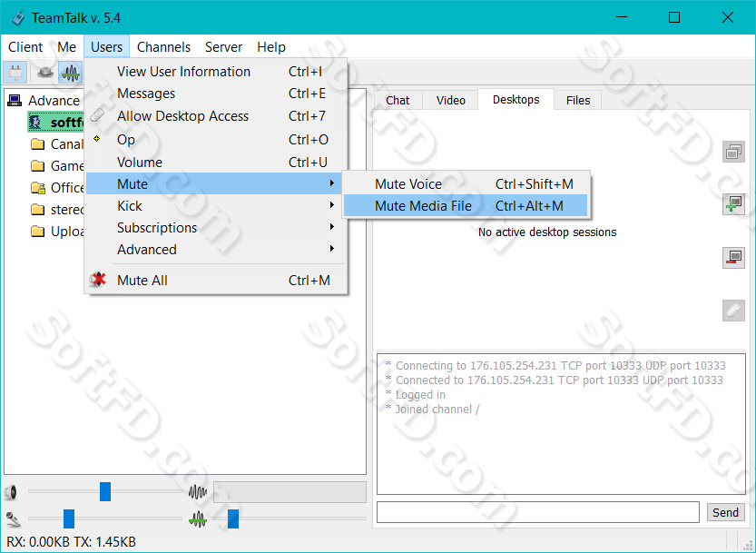Switch to the Chat tab
756x553 pixels.
point(398,101)
